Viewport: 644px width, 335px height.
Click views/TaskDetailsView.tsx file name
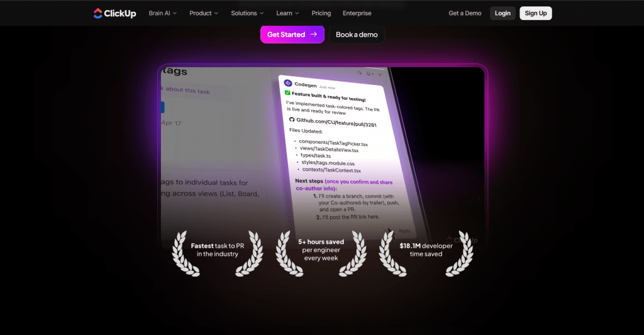[329, 149]
